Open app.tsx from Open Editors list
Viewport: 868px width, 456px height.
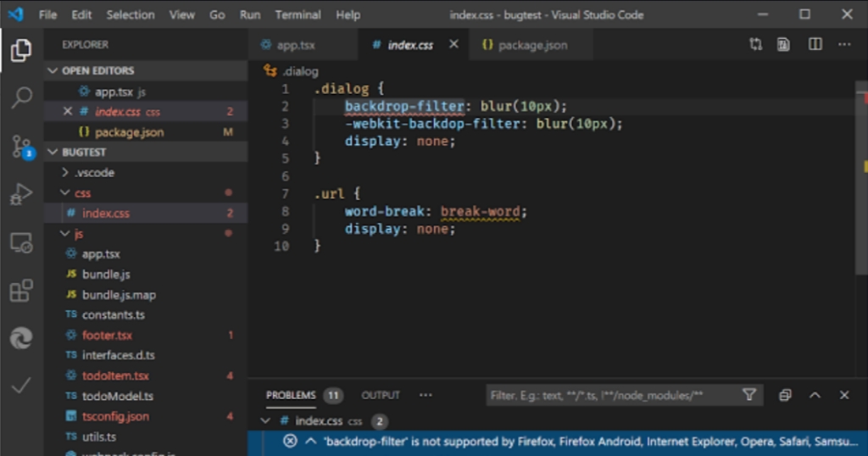pyautogui.click(x=146, y=92)
